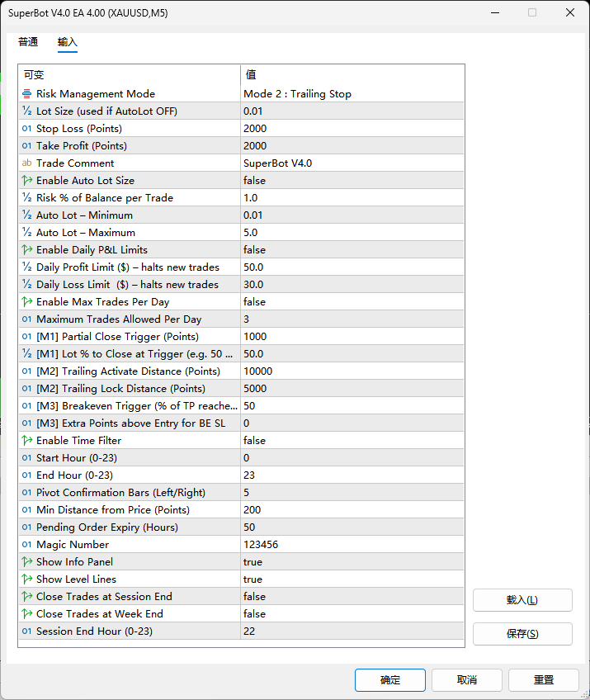The image size is (590, 700).
Task: Click the Enable Auto Lot Size boolean icon
Action: tap(27, 181)
